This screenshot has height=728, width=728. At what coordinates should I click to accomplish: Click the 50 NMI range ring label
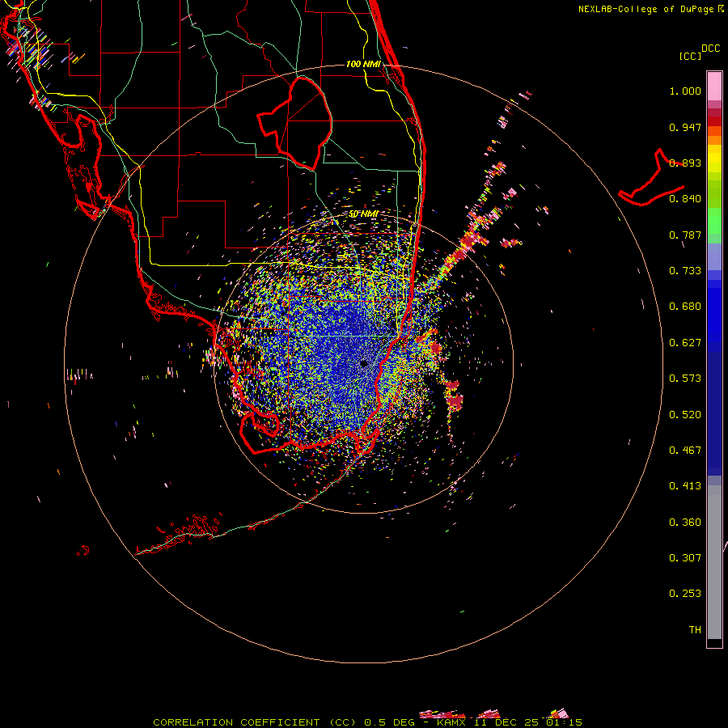click(363, 214)
